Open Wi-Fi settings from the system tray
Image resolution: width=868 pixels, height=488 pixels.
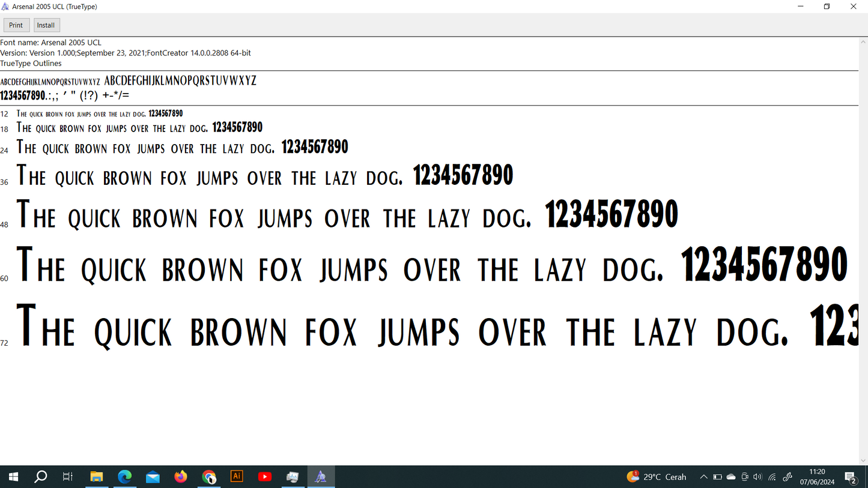[772, 476]
